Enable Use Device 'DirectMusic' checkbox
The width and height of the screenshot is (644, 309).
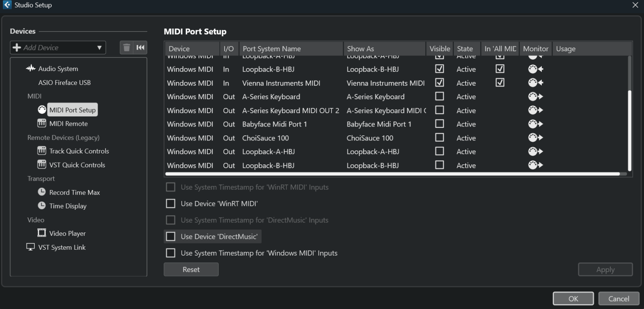tap(170, 237)
